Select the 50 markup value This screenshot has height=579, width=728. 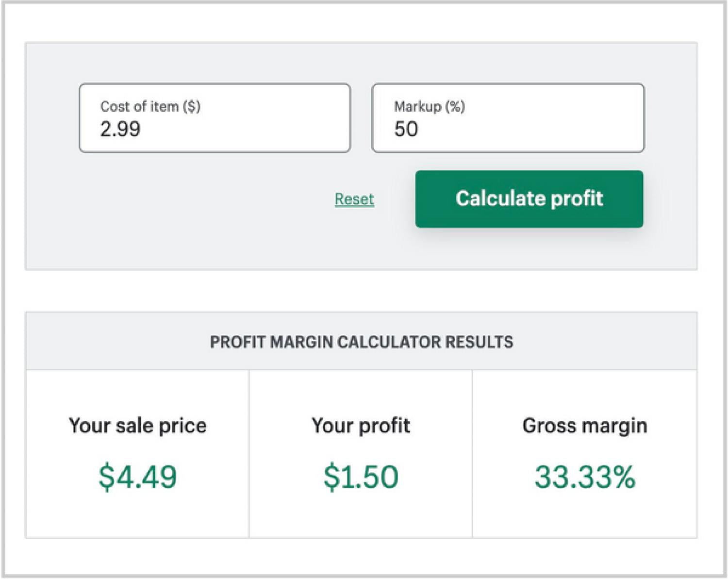tap(406, 129)
